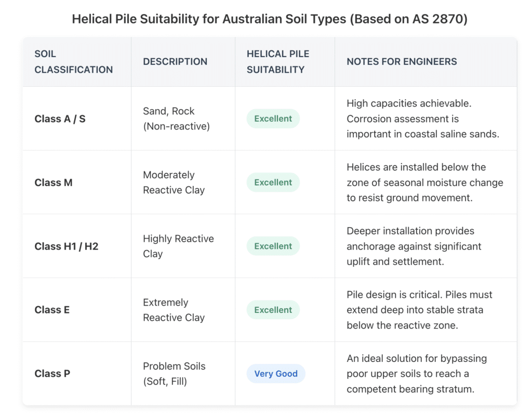Select the Class E row label
Image resolution: width=532 pixels, height=420 pixels.
(x=52, y=310)
